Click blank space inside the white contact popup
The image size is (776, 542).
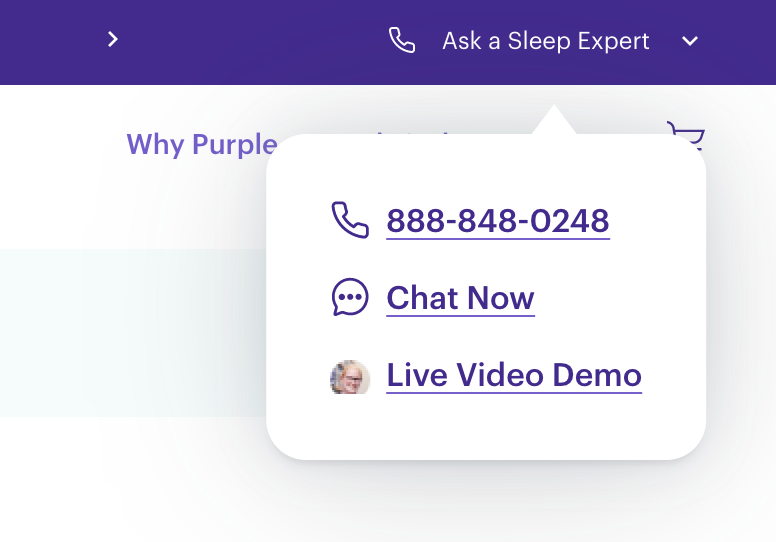coord(486,430)
